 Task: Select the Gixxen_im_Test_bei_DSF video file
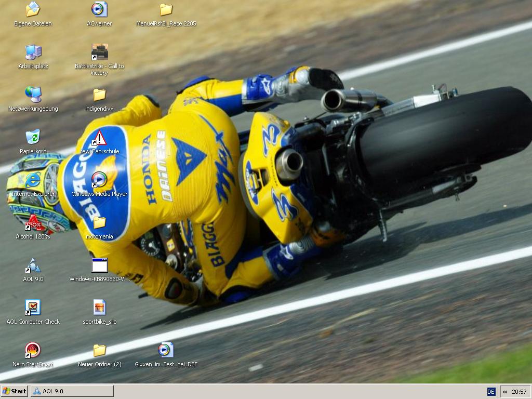tap(166, 350)
